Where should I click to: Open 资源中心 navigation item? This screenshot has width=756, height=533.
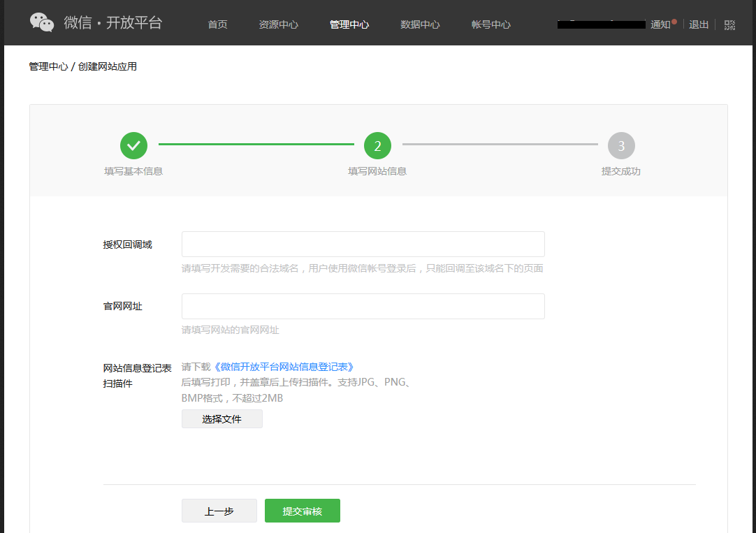[x=279, y=24]
